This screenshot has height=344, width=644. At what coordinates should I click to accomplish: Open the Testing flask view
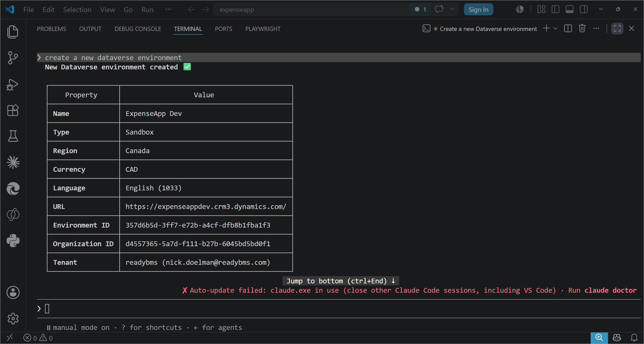click(13, 136)
